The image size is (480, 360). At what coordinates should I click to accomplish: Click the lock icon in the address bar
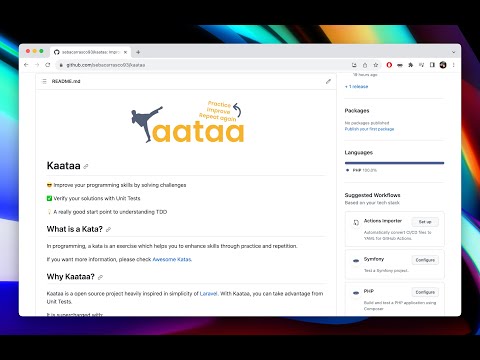[61, 65]
